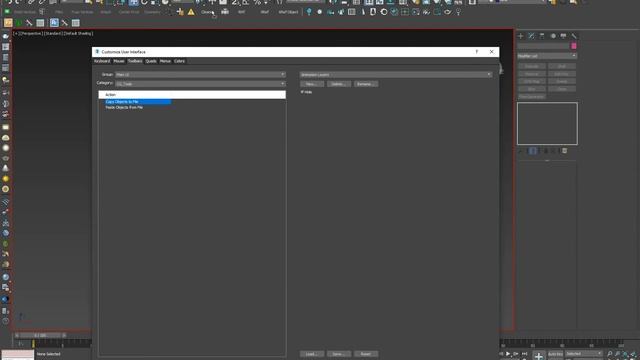The image size is (640, 360).
Task: Click the Save... button
Action: tap(338, 354)
